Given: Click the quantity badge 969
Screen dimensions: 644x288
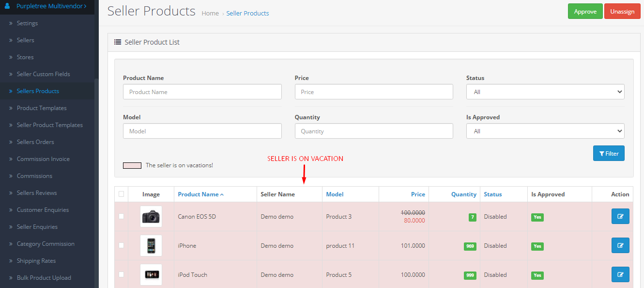Looking at the screenshot, I should (470, 246).
